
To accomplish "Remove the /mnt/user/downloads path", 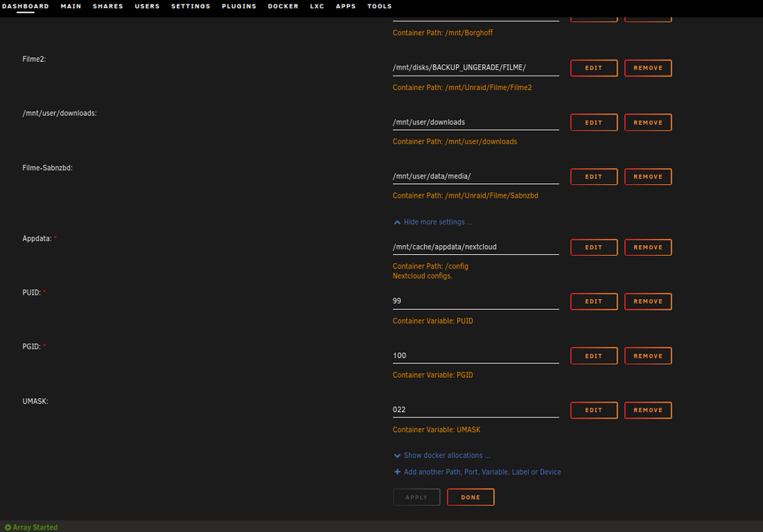I will point(648,123).
